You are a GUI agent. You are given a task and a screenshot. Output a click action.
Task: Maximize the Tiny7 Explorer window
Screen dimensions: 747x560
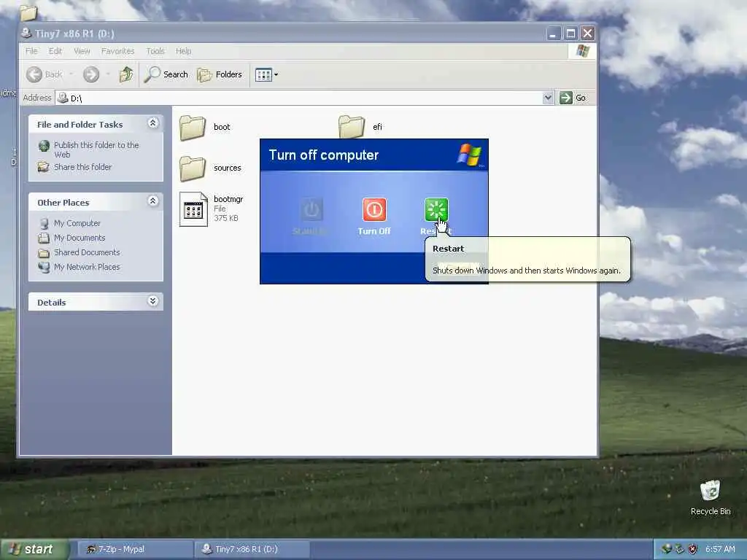pos(570,34)
